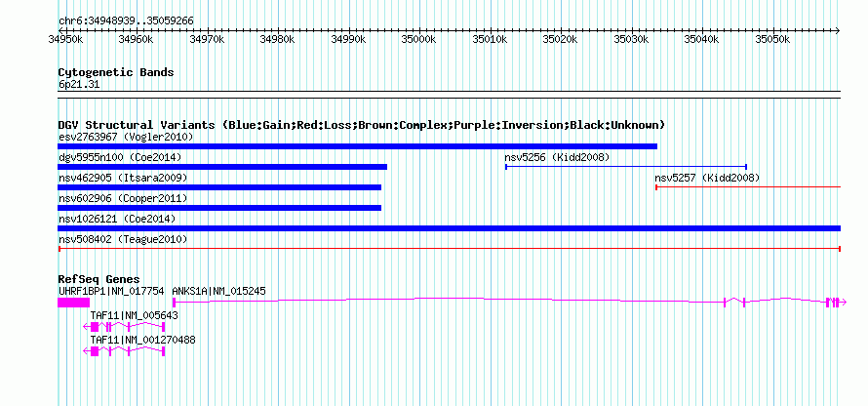
Task: Click the nsv5257 (Kidd2008) label
Action: [707, 178]
